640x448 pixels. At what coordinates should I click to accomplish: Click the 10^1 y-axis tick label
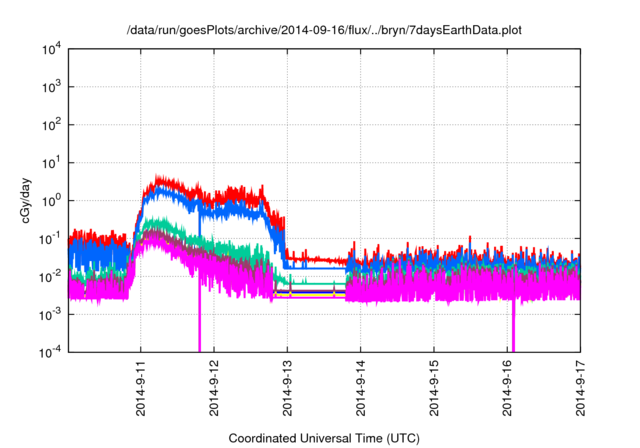51,162
